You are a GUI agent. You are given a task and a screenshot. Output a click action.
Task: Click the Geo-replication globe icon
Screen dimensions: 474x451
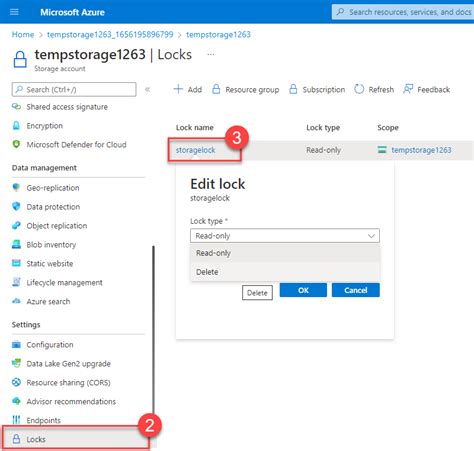pyautogui.click(x=16, y=187)
